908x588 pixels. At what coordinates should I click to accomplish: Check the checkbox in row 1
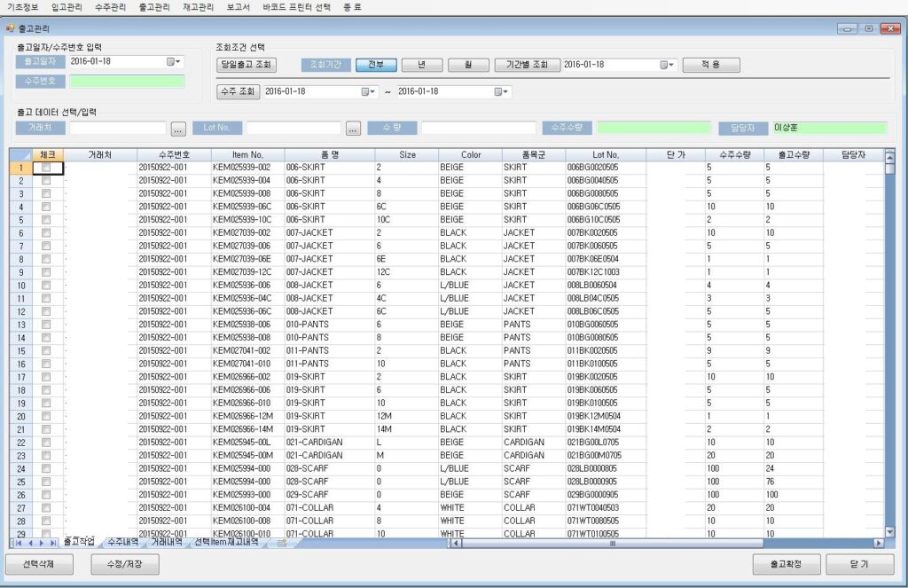tap(46, 168)
